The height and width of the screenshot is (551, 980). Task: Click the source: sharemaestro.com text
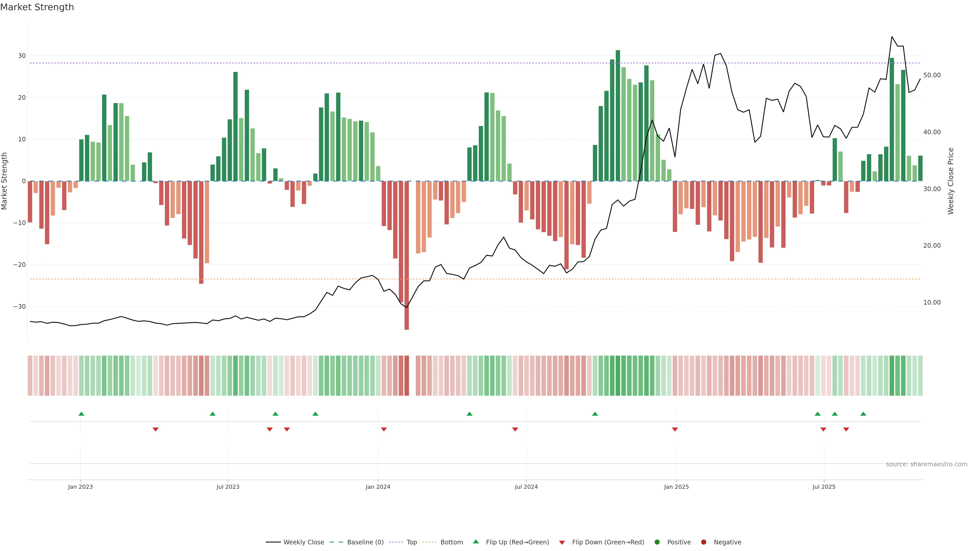pos(926,464)
